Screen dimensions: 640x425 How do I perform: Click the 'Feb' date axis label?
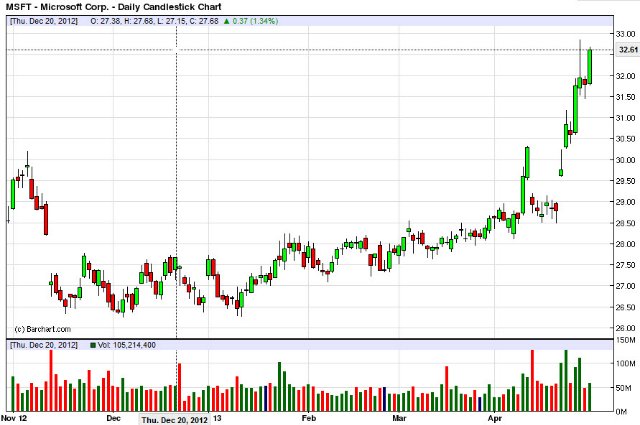coord(309,418)
